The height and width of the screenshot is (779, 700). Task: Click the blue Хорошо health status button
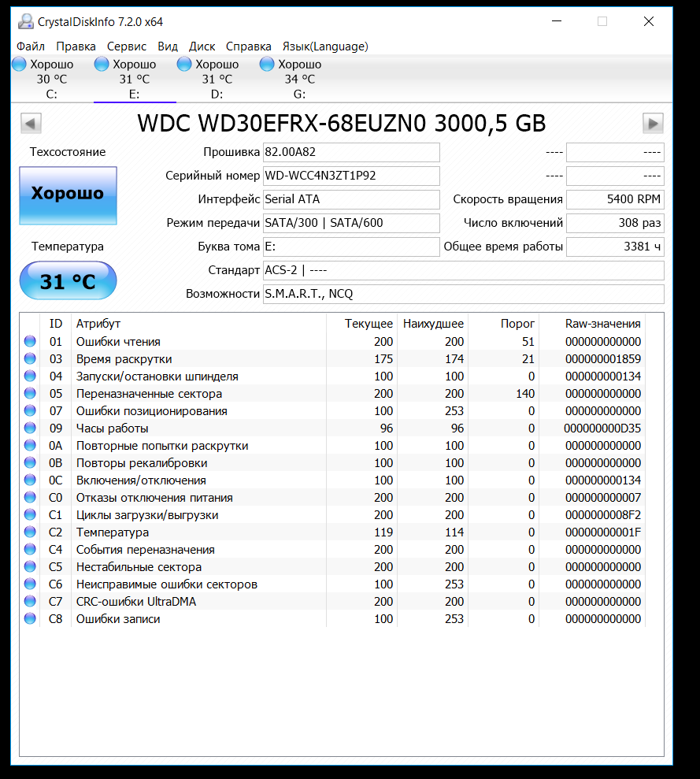(68, 195)
